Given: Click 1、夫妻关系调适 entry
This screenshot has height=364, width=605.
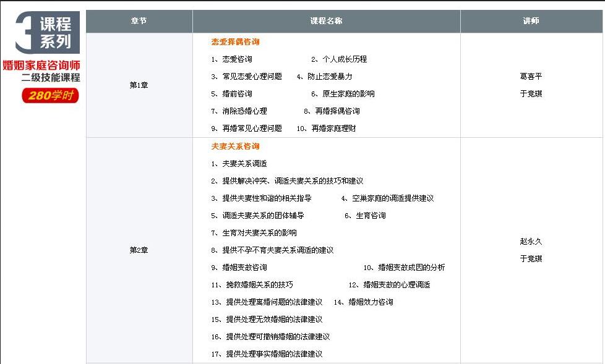Looking at the screenshot, I should [239, 164].
